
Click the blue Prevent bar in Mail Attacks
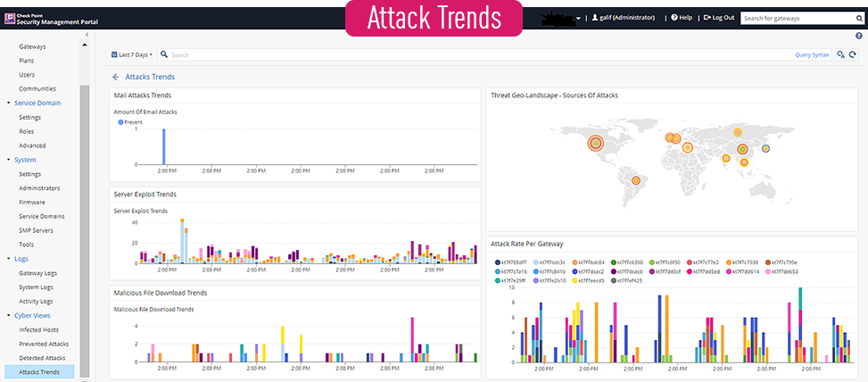tap(163, 146)
